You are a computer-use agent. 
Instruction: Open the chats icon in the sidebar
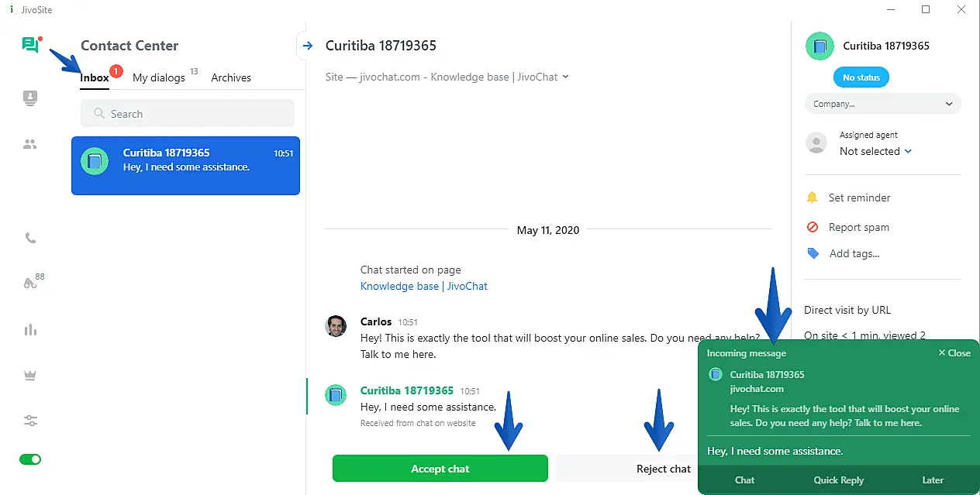pyautogui.click(x=30, y=45)
